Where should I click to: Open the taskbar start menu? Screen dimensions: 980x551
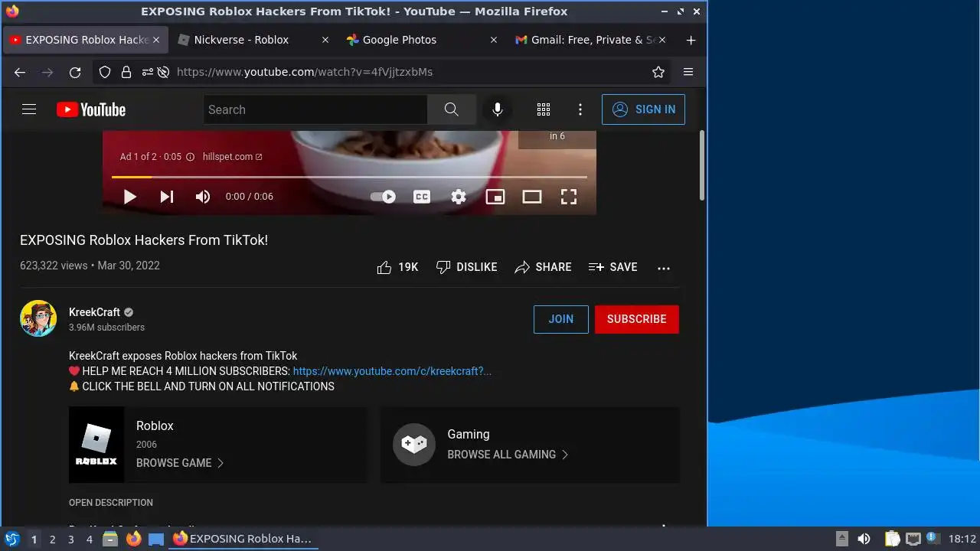(11, 539)
